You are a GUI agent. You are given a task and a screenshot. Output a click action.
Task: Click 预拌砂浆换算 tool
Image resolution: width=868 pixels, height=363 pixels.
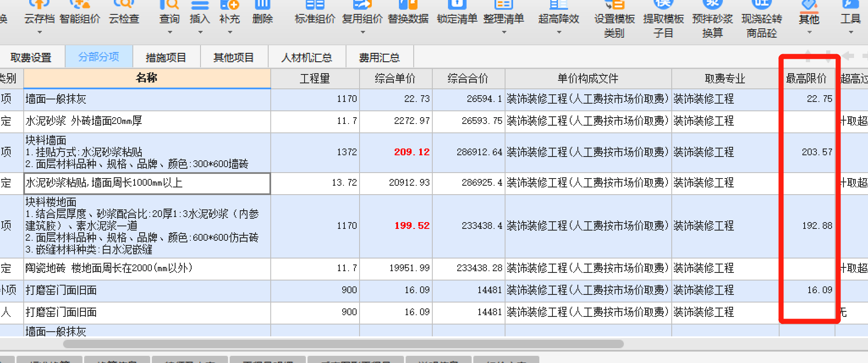[712, 19]
